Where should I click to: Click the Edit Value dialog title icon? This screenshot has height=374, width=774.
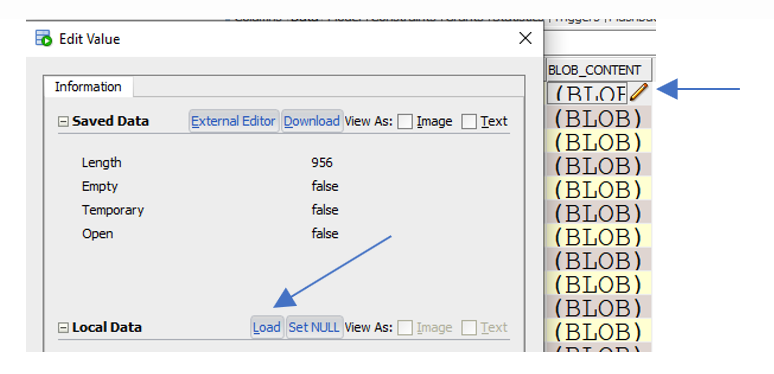[x=43, y=38]
